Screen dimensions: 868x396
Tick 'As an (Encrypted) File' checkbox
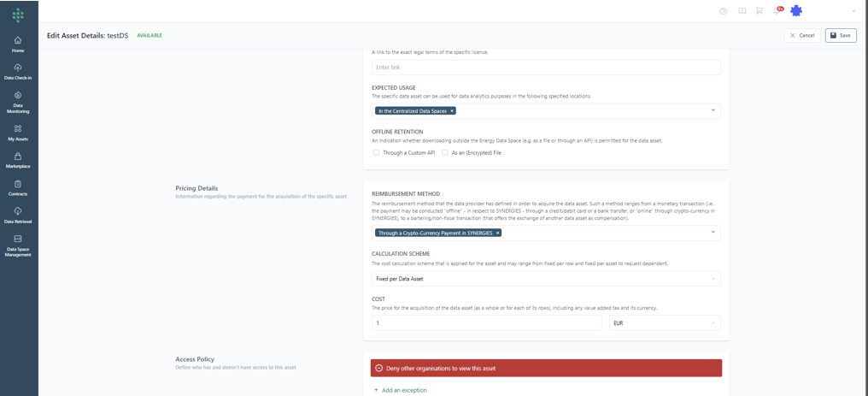[445, 153]
